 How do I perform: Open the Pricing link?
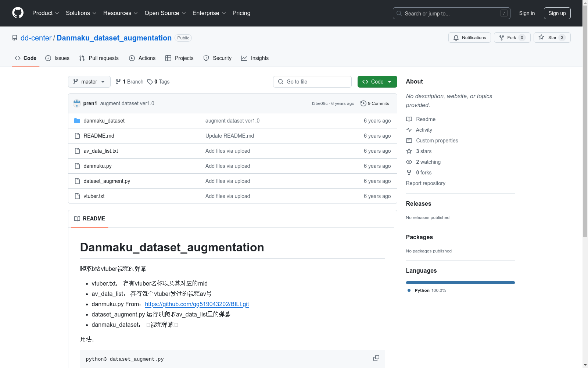(x=241, y=13)
